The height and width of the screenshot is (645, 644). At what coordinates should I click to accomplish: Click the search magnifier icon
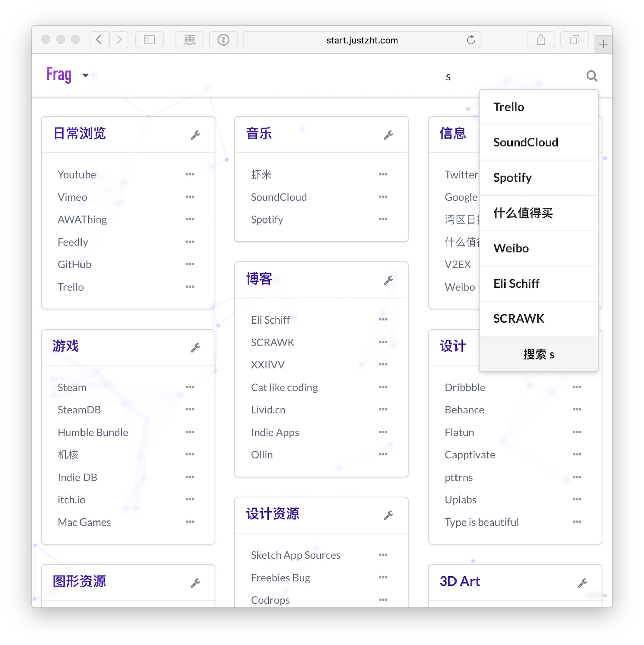(x=592, y=76)
